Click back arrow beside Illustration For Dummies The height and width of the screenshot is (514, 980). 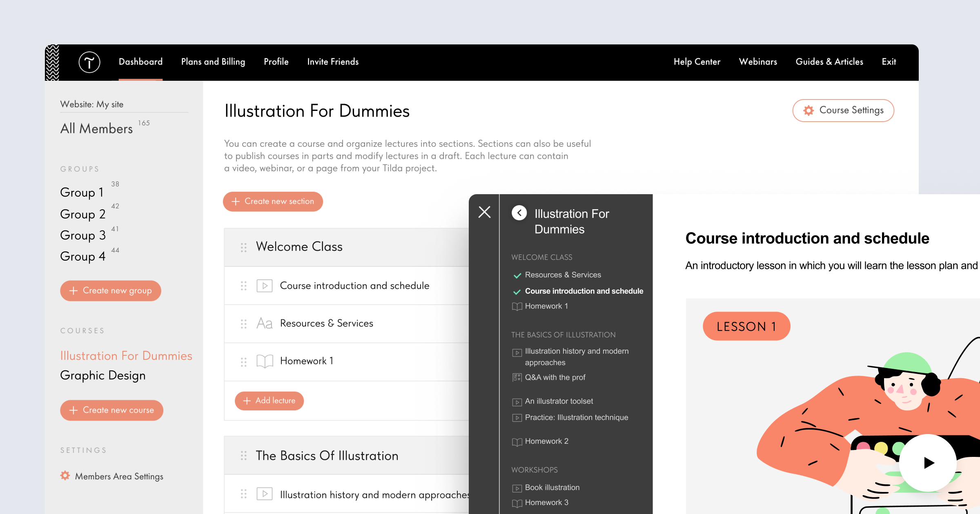coord(519,213)
